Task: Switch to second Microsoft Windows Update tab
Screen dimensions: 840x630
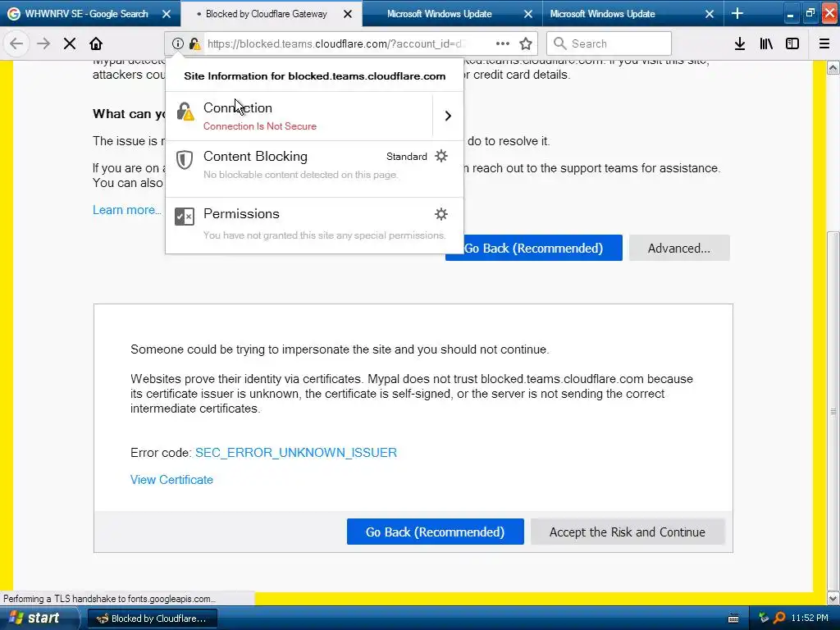Action: tap(602, 14)
